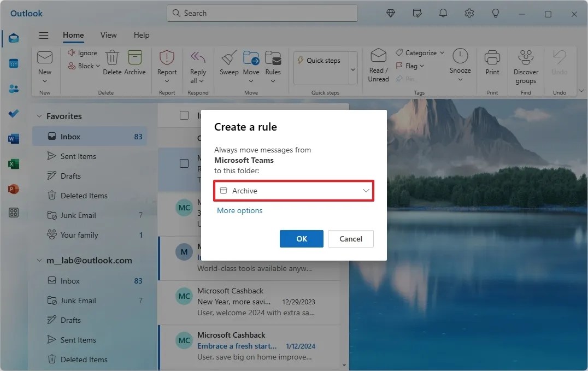
Task: Open the Archive folder dropdown in the dialog
Action: tap(293, 191)
